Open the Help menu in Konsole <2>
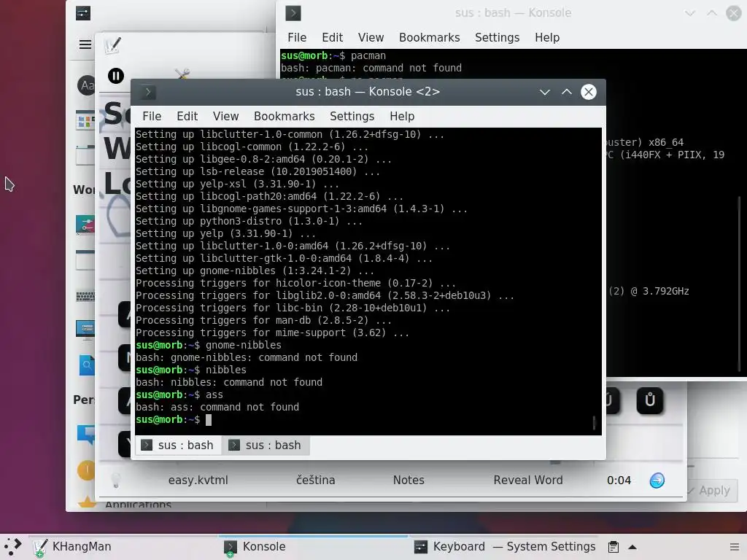The image size is (747, 560). click(402, 116)
